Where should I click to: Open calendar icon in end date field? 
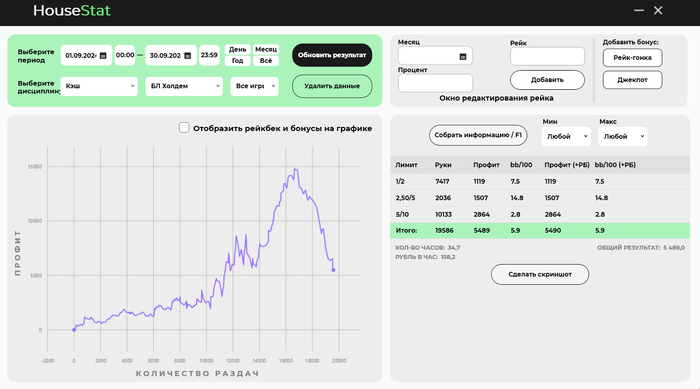tap(188, 56)
